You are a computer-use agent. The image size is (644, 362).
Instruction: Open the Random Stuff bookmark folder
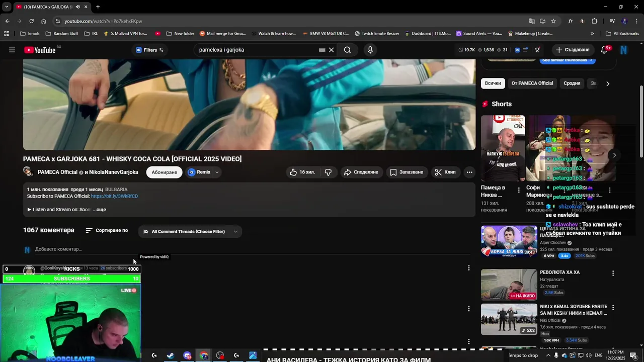click(x=61, y=34)
